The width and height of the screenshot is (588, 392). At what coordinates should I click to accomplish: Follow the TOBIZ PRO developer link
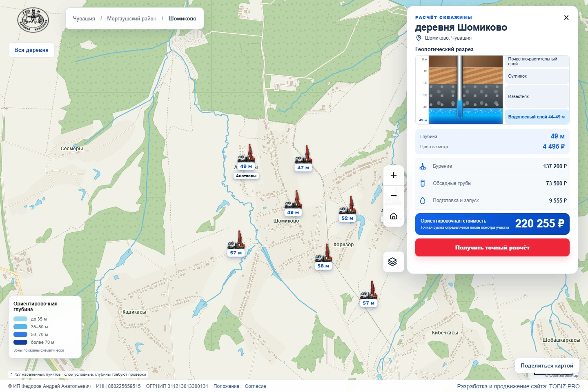pyautogui.click(x=564, y=386)
